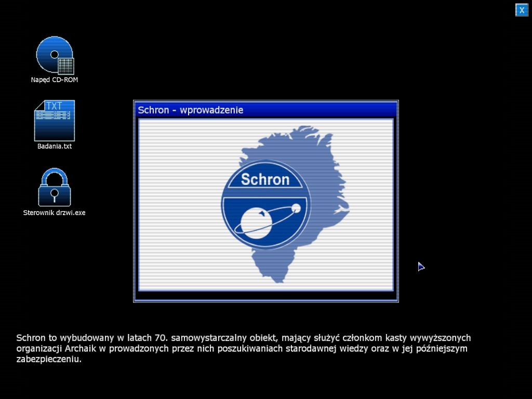Open the Badania.txt document icon
Viewport: 532px width, 399px height.
pyautogui.click(x=54, y=121)
